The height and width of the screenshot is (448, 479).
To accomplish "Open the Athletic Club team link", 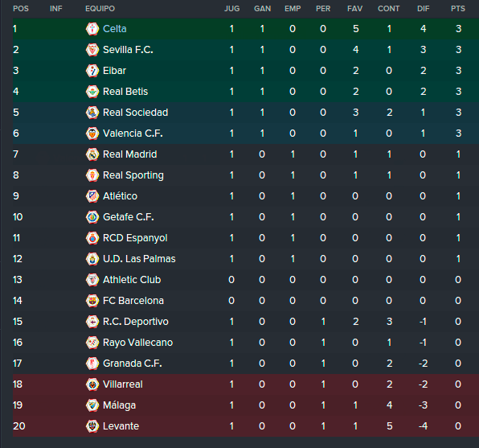I will (132, 280).
